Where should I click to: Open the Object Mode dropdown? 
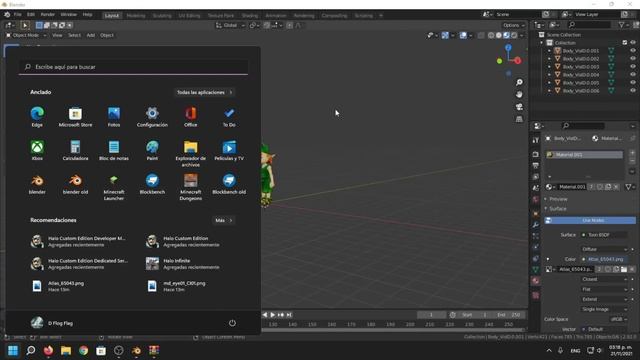[26, 36]
